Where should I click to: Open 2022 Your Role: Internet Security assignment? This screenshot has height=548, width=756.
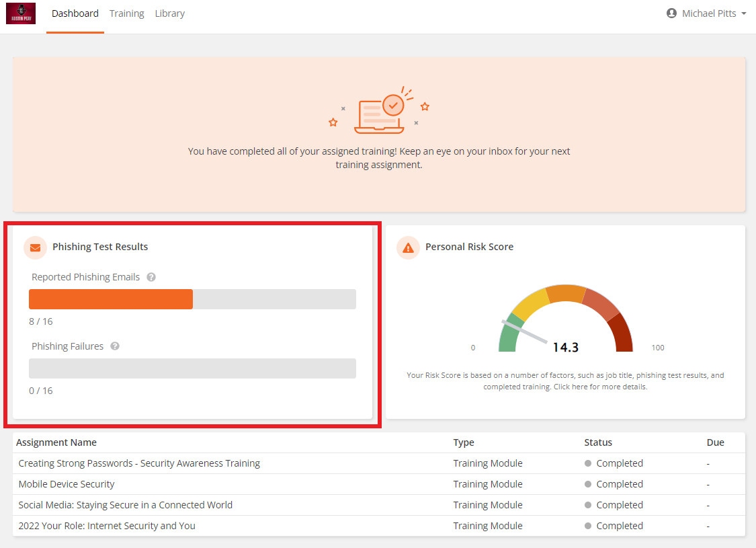pyautogui.click(x=107, y=526)
